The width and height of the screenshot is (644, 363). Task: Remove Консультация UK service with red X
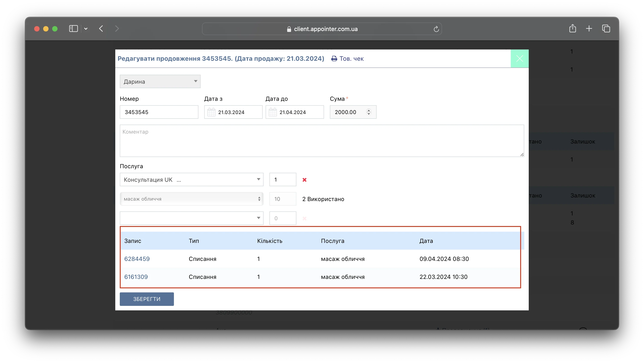[x=304, y=180]
